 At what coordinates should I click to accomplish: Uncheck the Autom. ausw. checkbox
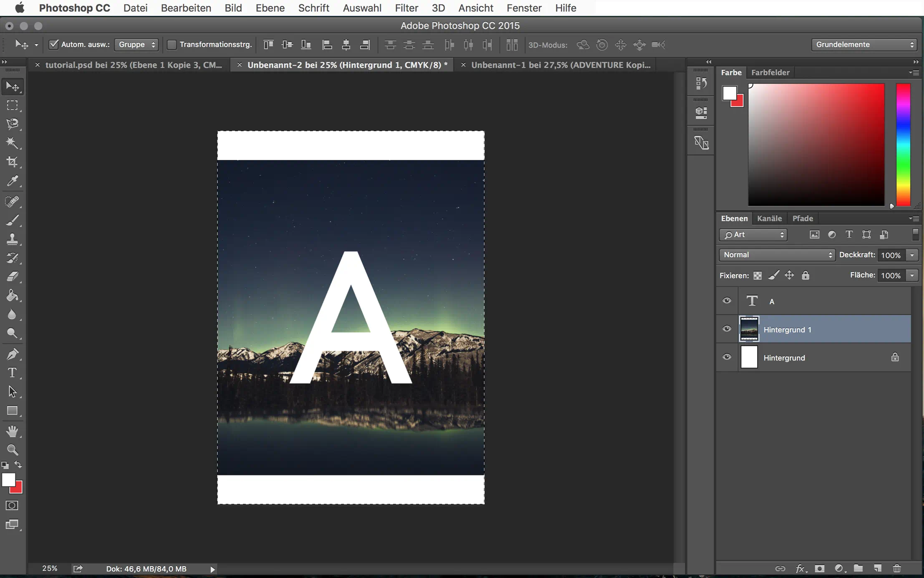53,44
